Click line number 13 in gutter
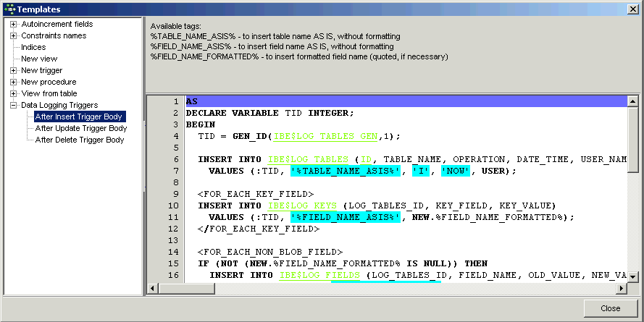The height and width of the screenshot is (322, 644). (x=173, y=240)
